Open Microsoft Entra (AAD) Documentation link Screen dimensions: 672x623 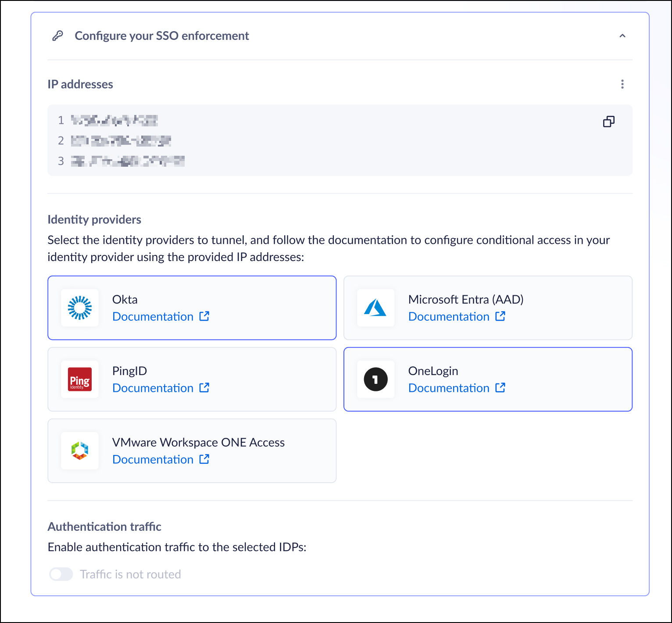coord(449,317)
